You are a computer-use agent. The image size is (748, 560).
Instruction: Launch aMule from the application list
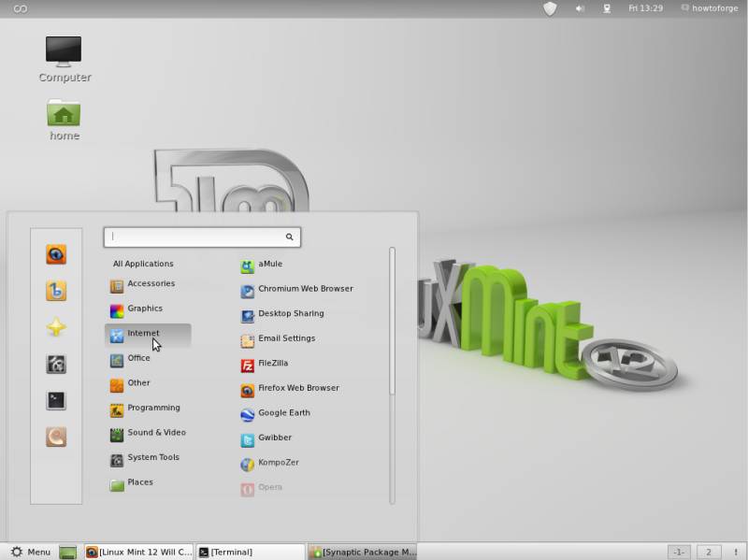[x=262, y=265]
